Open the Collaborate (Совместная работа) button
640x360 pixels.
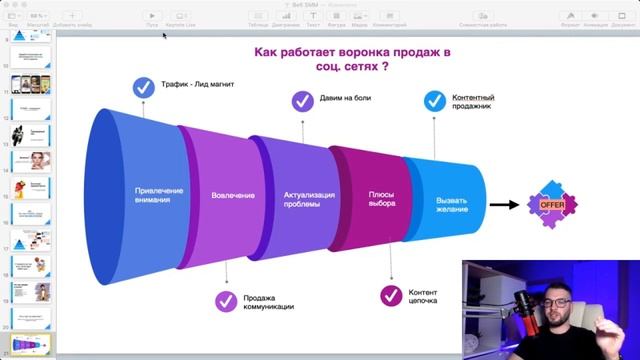point(483,16)
